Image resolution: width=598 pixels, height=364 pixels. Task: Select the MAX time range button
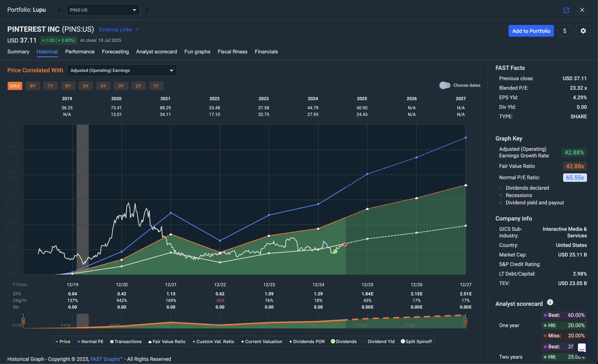[x=15, y=86]
